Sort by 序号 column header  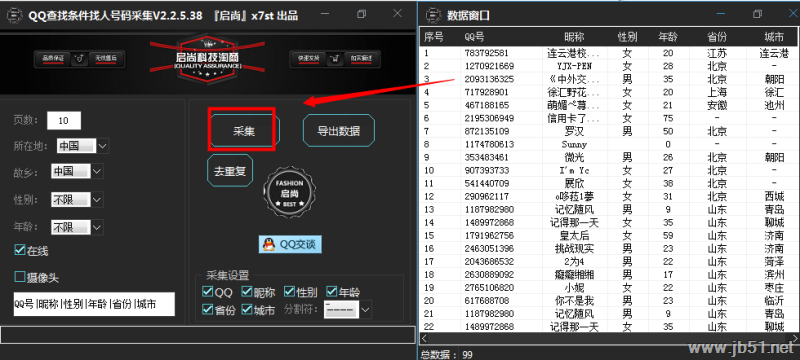(434, 37)
